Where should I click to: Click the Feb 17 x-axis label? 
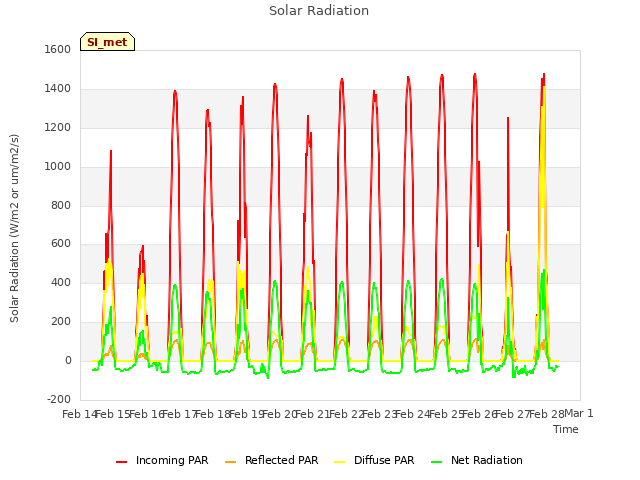(180, 414)
